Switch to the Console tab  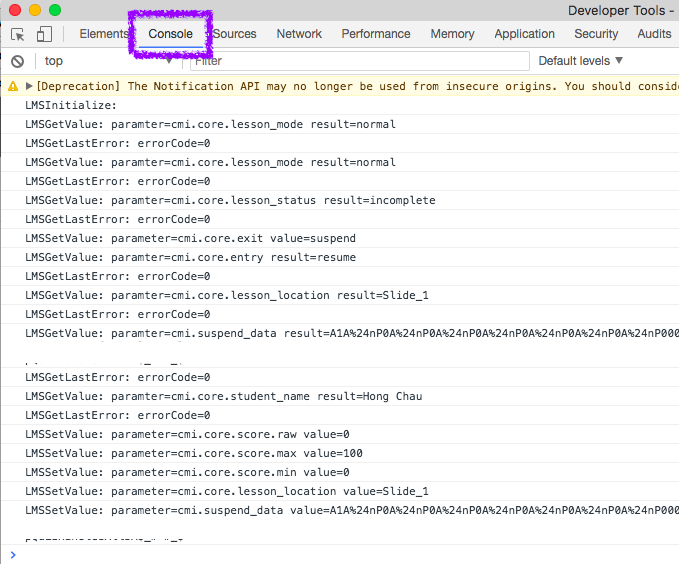tap(171, 34)
